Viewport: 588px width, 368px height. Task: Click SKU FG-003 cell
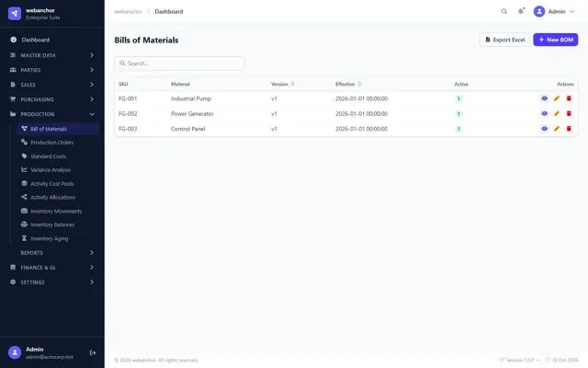[x=128, y=129]
